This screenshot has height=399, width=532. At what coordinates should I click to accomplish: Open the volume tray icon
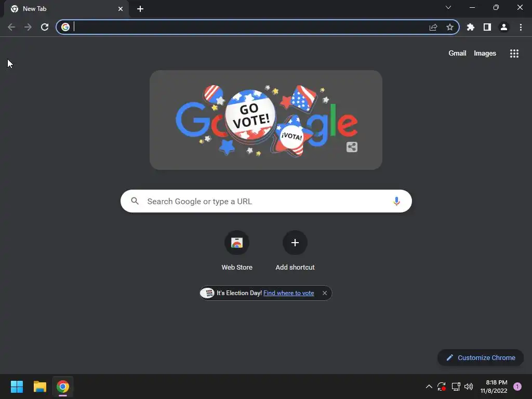(x=469, y=387)
